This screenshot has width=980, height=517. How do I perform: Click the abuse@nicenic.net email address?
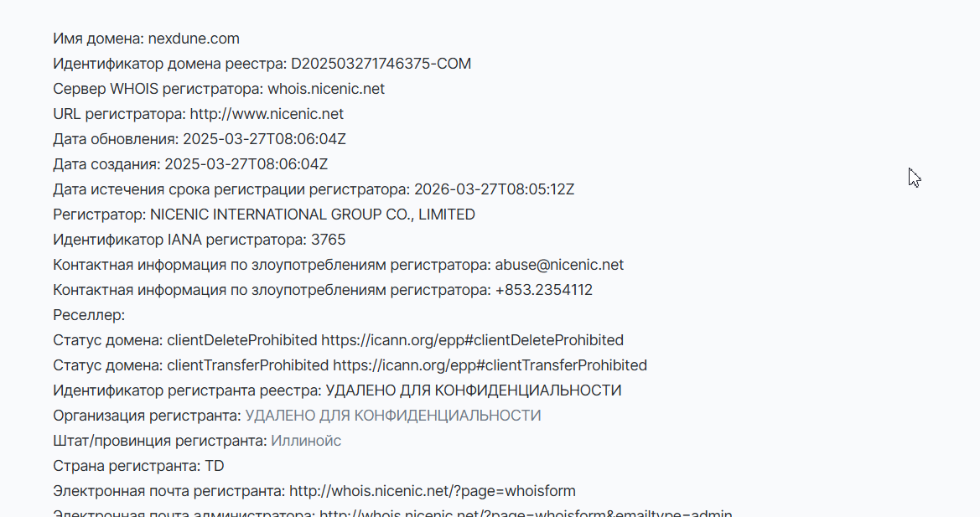pyautogui.click(x=559, y=265)
